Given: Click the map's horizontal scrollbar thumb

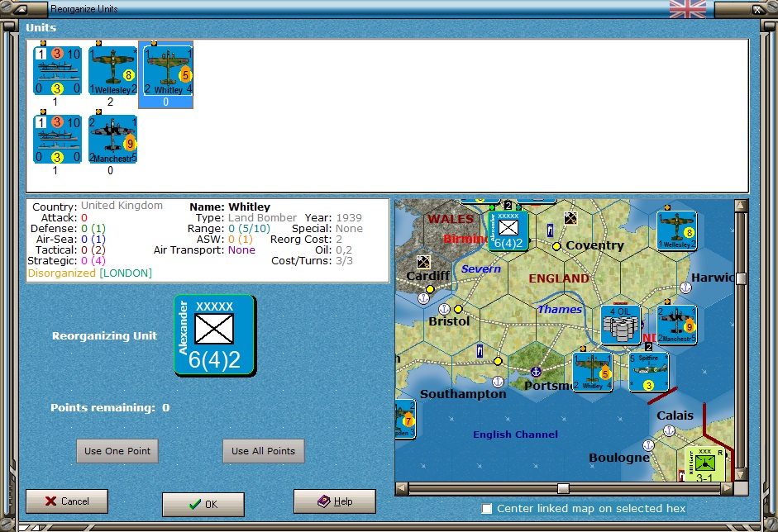Looking at the screenshot, I should [563, 489].
